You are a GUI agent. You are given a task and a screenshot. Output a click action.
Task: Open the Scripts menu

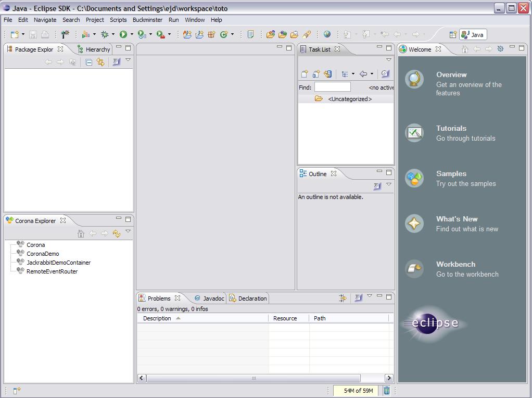point(118,20)
